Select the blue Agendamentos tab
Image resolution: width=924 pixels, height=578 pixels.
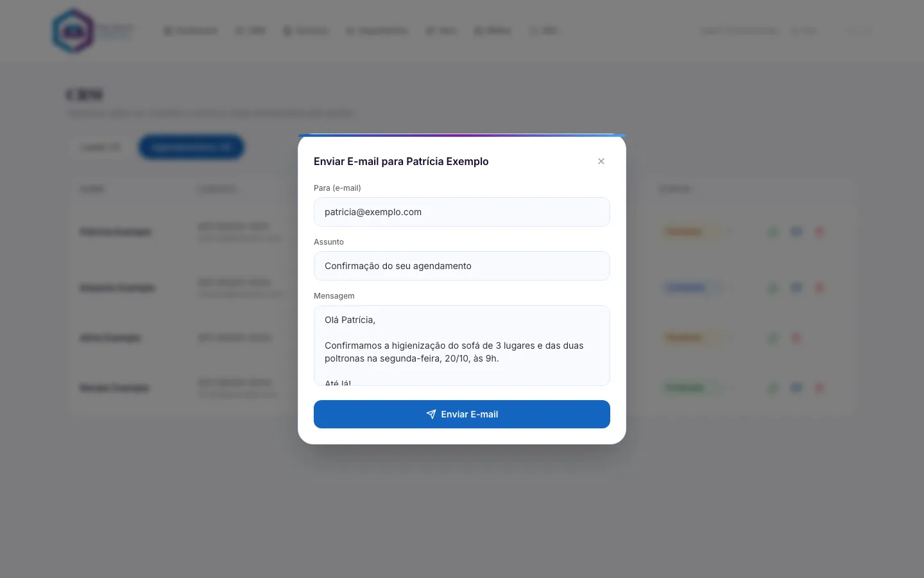(x=191, y=147)
